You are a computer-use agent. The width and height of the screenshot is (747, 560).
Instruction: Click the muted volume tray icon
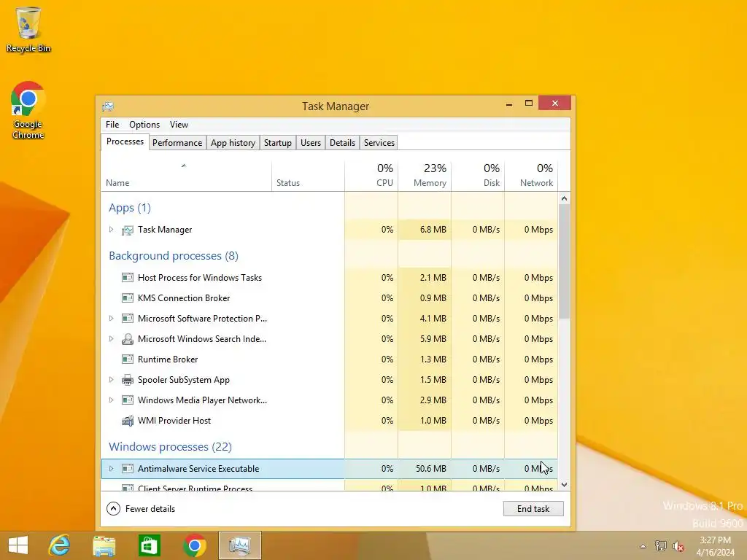pos(678,546)
